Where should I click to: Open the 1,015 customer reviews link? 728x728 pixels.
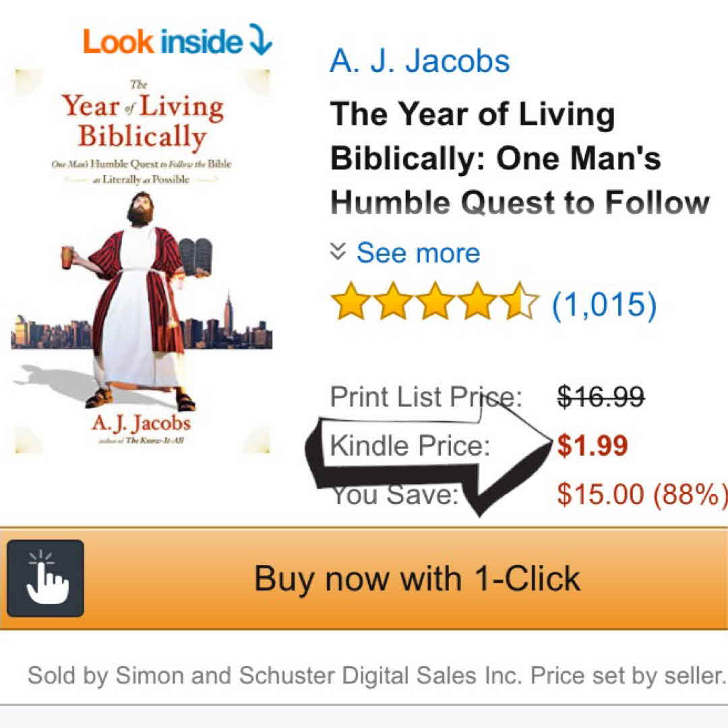[604, 305]
